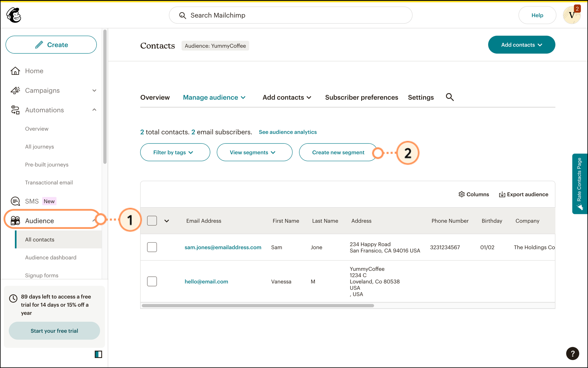The height and width of the screenshot is (368, 588).
Task: Click the Company column header
Action: pyautogui.click(x=527, y=221)
